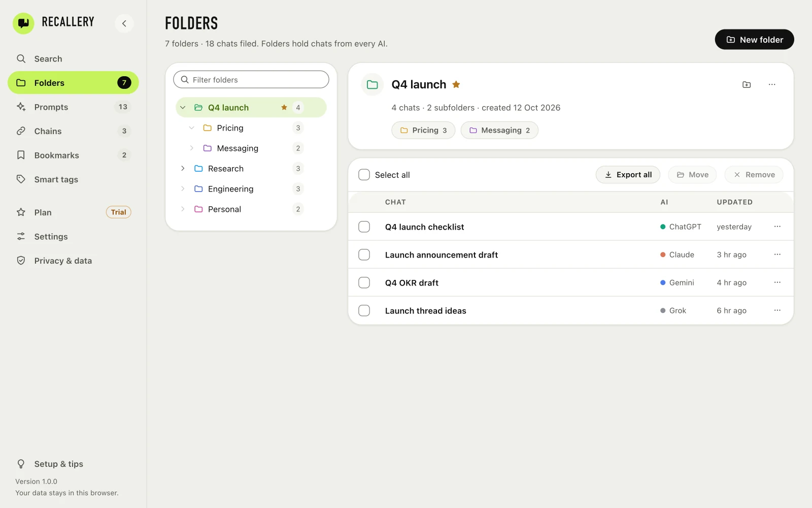Click the Engineering folder icon in tree

point(198,188)
